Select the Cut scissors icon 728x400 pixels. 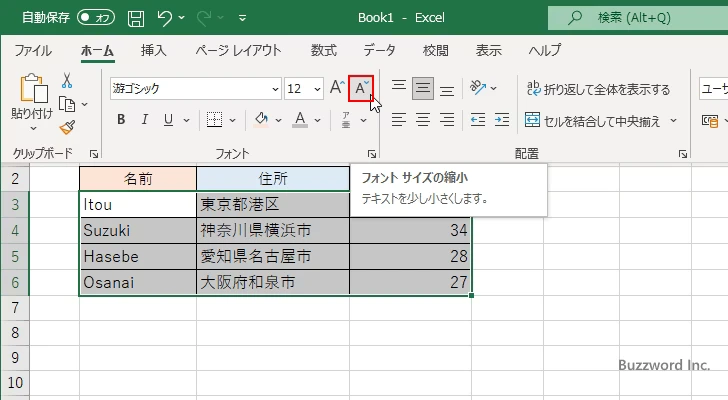click(x=67, y=80)
